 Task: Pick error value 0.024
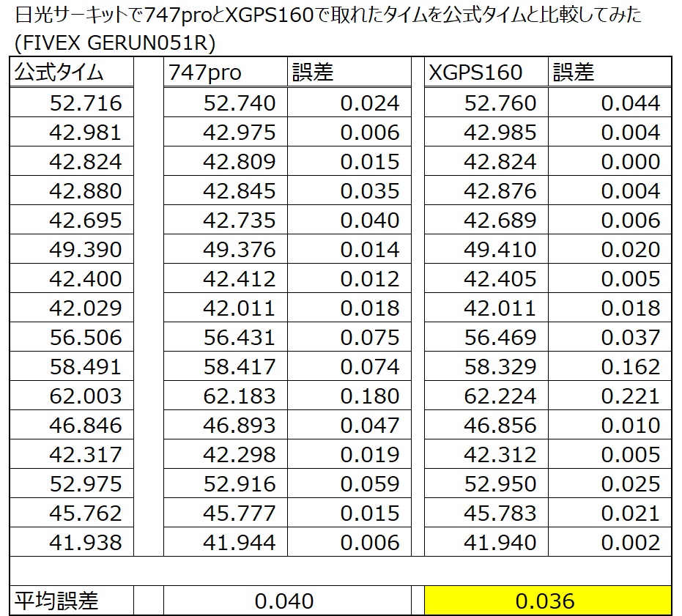pyautogui.click(x=349, y=103)
